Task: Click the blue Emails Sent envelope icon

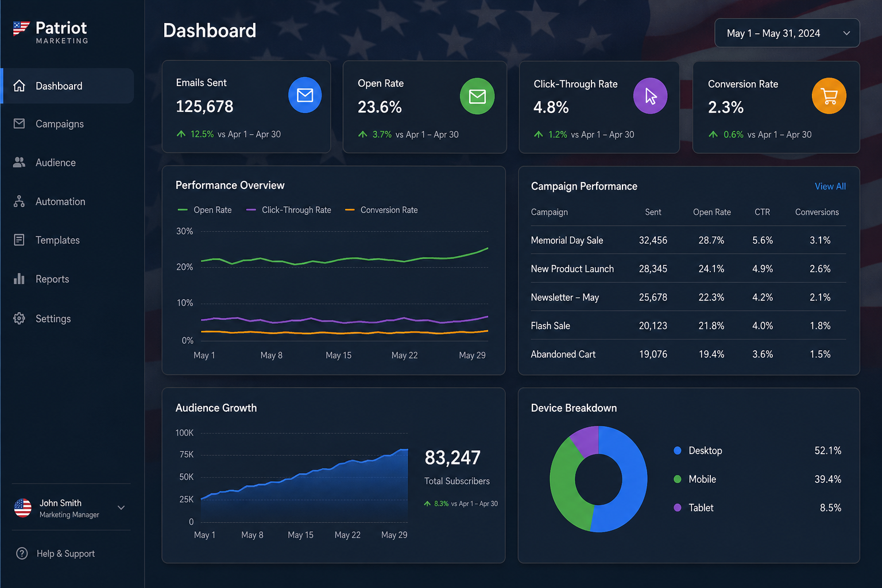Action: [x=305, y=95]
